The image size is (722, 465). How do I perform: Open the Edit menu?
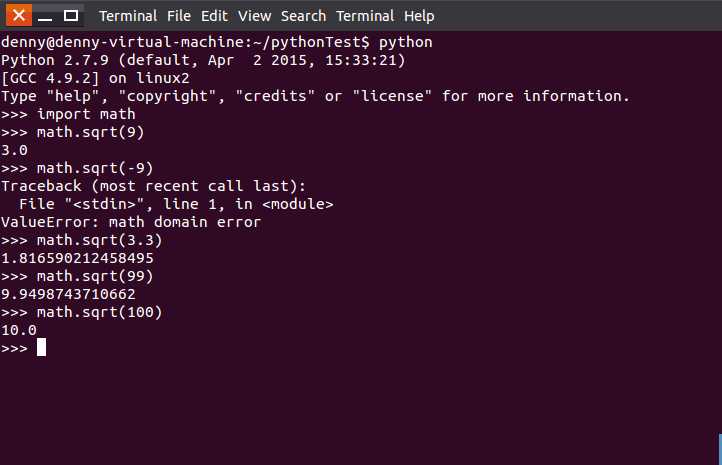pos(214,16)
